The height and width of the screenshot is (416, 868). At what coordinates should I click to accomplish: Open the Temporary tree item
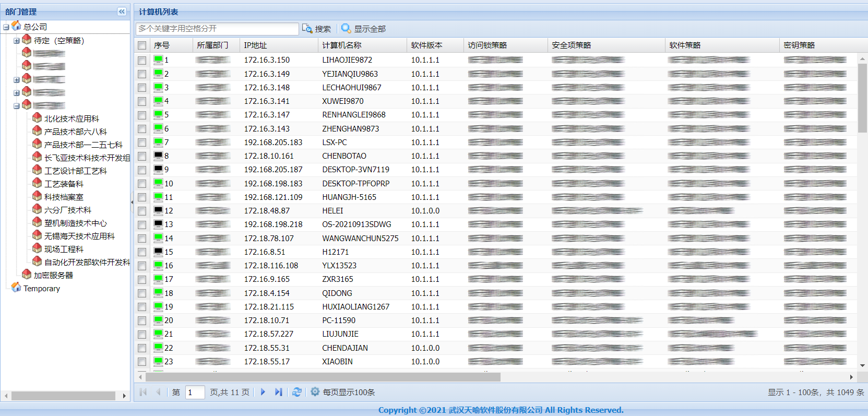pos(41,288)
